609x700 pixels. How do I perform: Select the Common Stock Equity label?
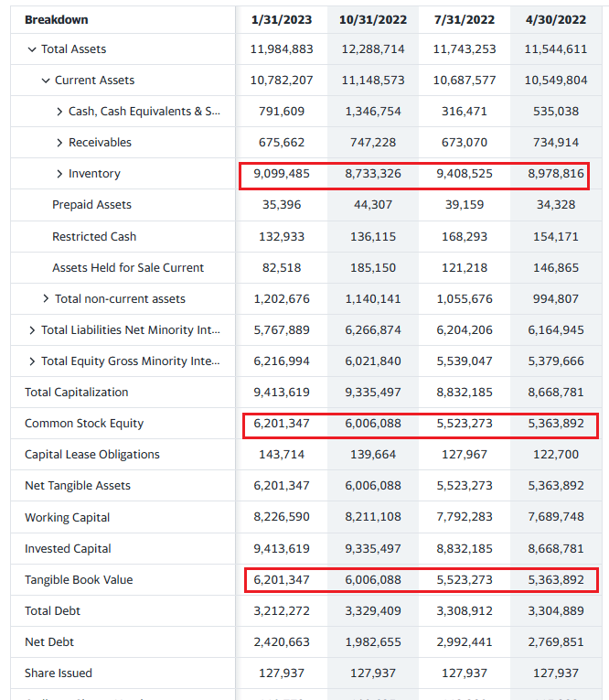point(84,424)
